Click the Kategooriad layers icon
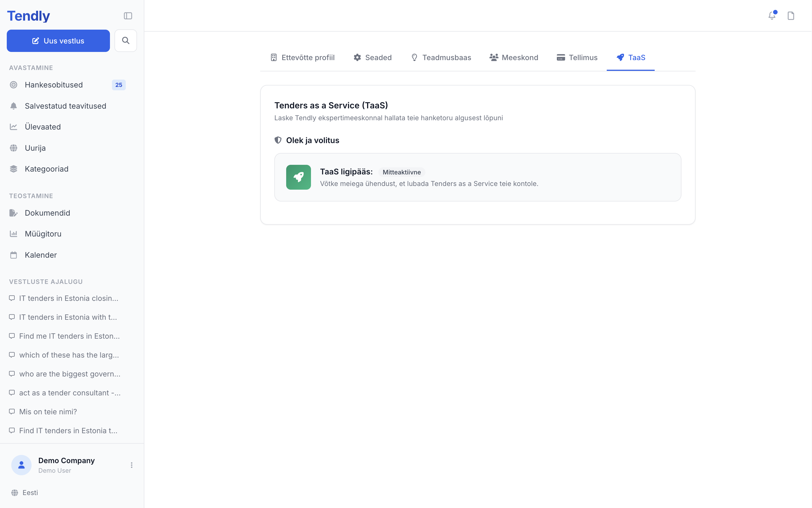The image size is (812, 508). [x=14, y=169]
